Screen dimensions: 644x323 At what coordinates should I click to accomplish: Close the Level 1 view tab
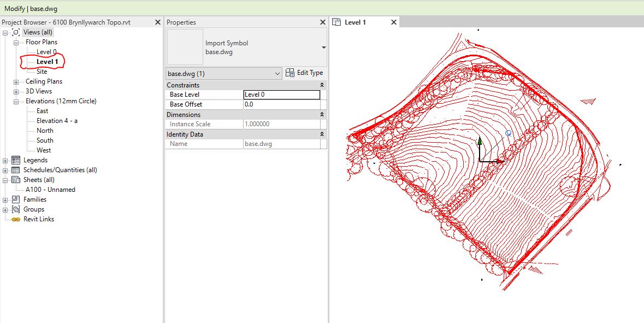pyautogui.click(x=393, y=22)
